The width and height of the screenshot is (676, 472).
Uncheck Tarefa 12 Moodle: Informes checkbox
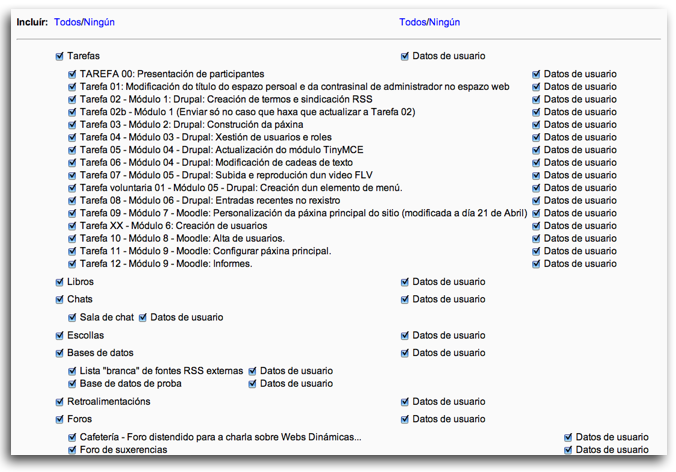coord(72,264)
